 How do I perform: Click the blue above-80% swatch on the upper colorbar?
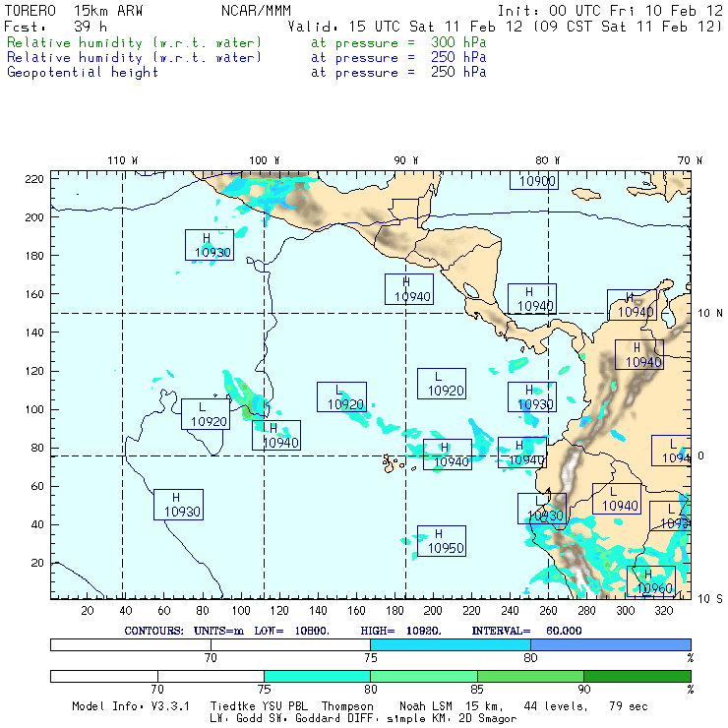click(x=611, y=644)
